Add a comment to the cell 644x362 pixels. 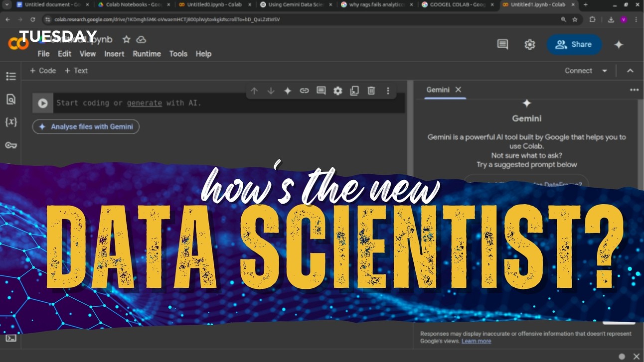click(x=321, y=91)
